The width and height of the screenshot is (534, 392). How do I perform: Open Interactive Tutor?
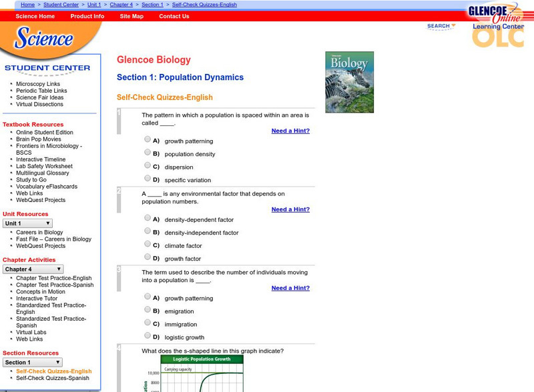click(x=37, y=299)
